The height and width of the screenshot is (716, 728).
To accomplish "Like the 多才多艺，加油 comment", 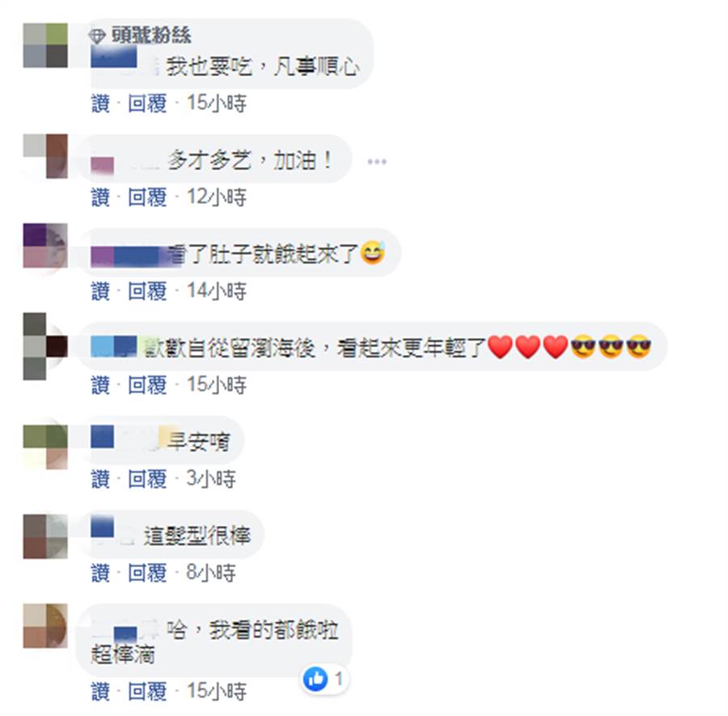I will coord(101,197).
